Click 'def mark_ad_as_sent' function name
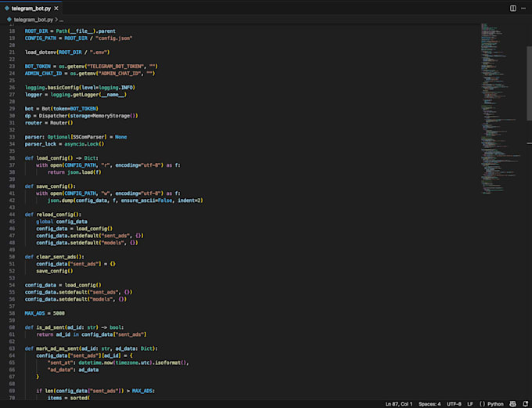This screenshot has height=408, width=532. tap(57, 348)
